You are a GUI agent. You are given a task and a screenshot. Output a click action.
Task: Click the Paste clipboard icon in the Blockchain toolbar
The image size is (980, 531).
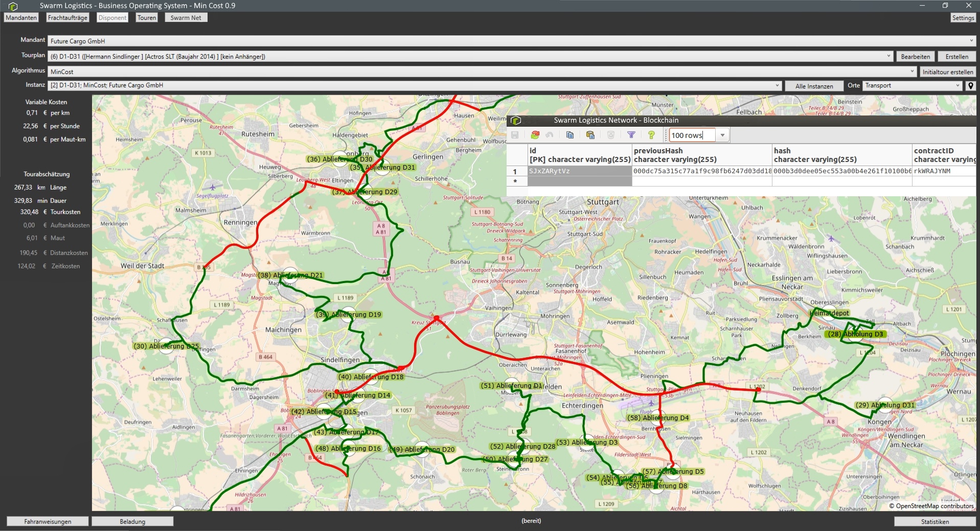590,135
